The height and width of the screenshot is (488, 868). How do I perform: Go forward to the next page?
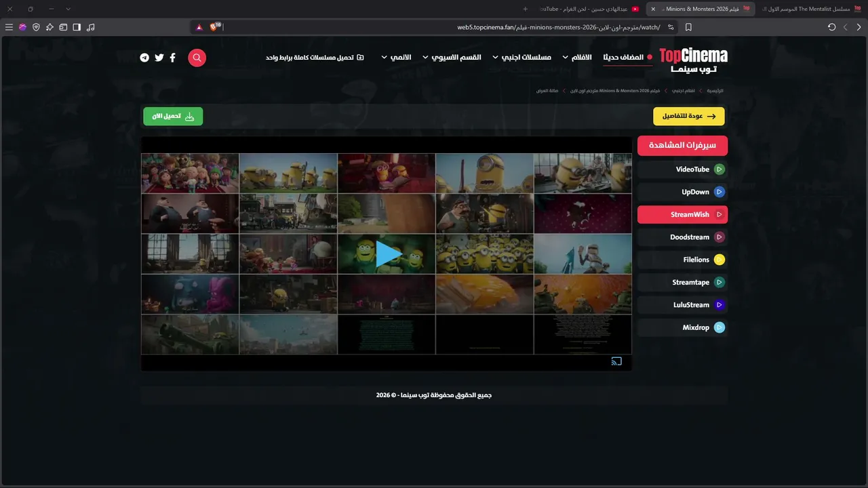(846, 27)
